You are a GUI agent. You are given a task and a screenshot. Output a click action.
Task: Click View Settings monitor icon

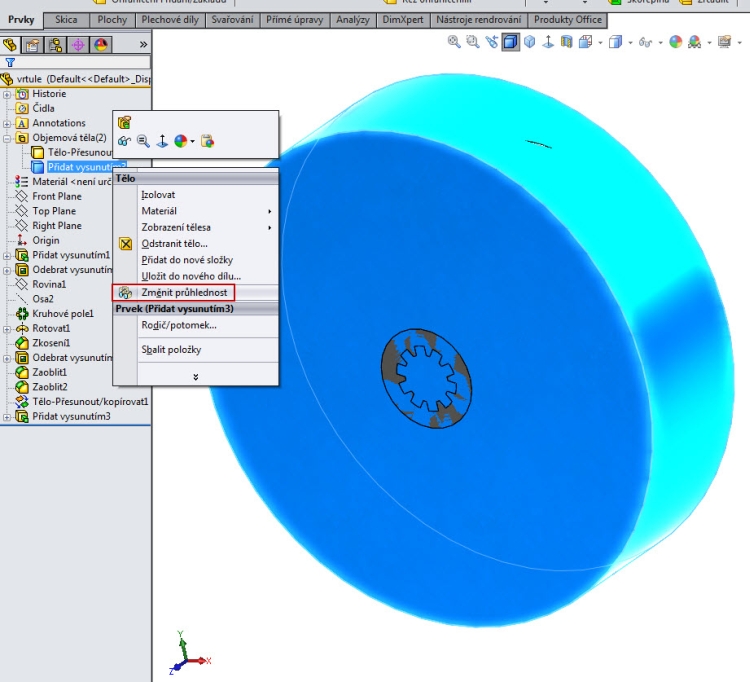pos(725,42)
